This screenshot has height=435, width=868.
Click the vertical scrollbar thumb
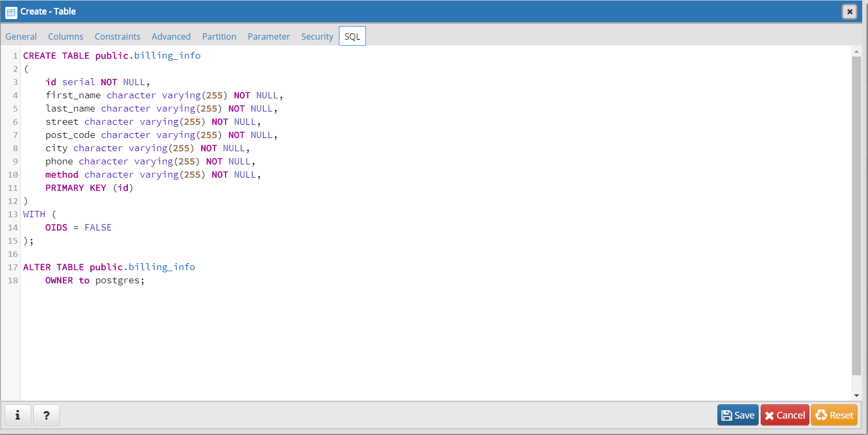856,216
